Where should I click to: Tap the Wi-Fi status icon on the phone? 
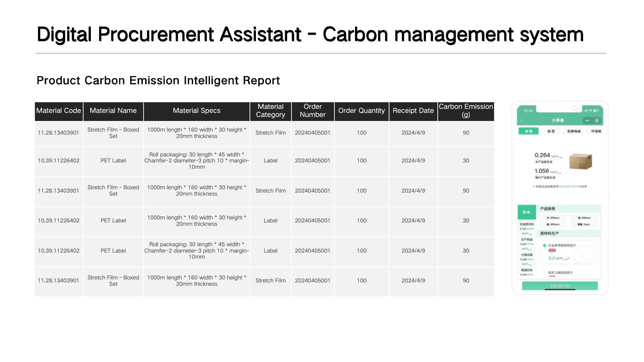[x=591, y=110]
